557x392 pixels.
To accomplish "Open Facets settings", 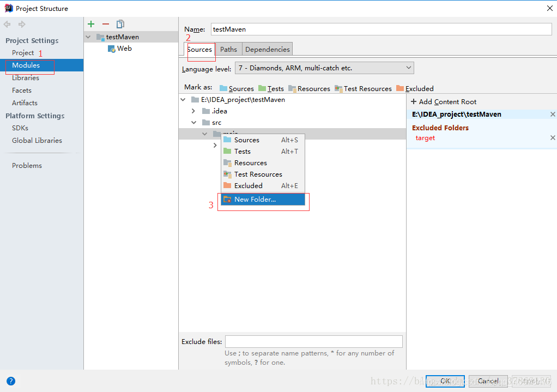I will point(22,91).
